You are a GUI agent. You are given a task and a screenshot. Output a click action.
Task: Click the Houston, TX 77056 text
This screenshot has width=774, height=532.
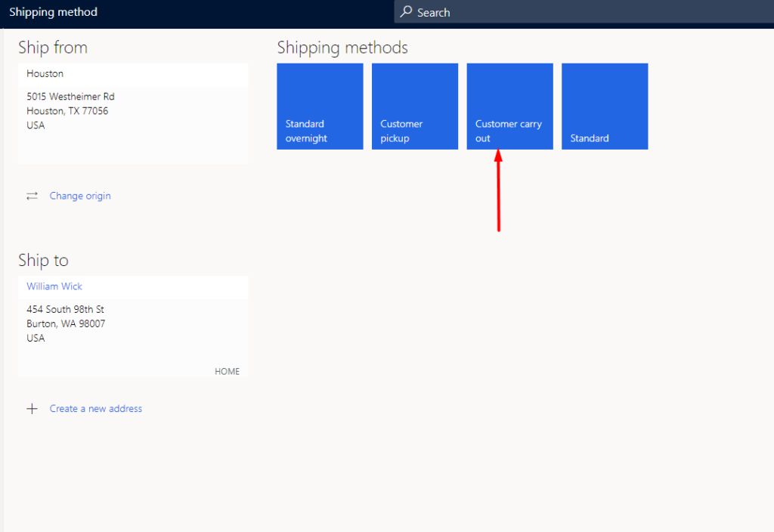point(67,110)
